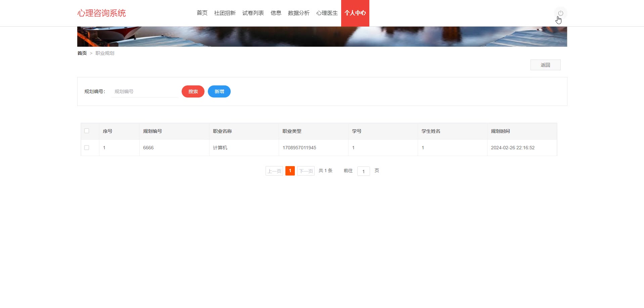644x308 pixels.
Task: Click the banner image
Action: (x=322, y=37)
